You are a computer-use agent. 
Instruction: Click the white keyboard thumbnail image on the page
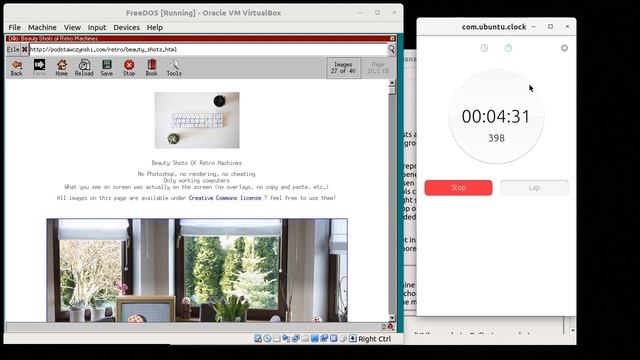(197, 120)
